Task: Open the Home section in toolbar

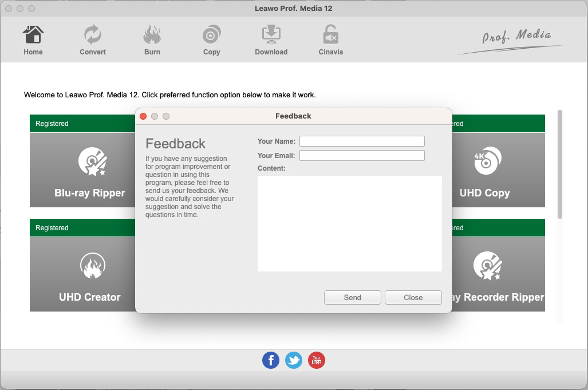Action: click(33, 40)
